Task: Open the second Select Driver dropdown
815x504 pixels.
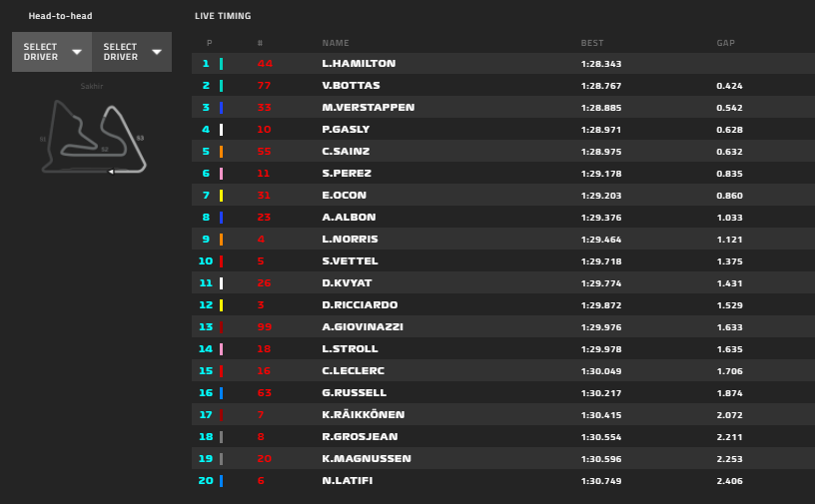Action: pos(132,52)
